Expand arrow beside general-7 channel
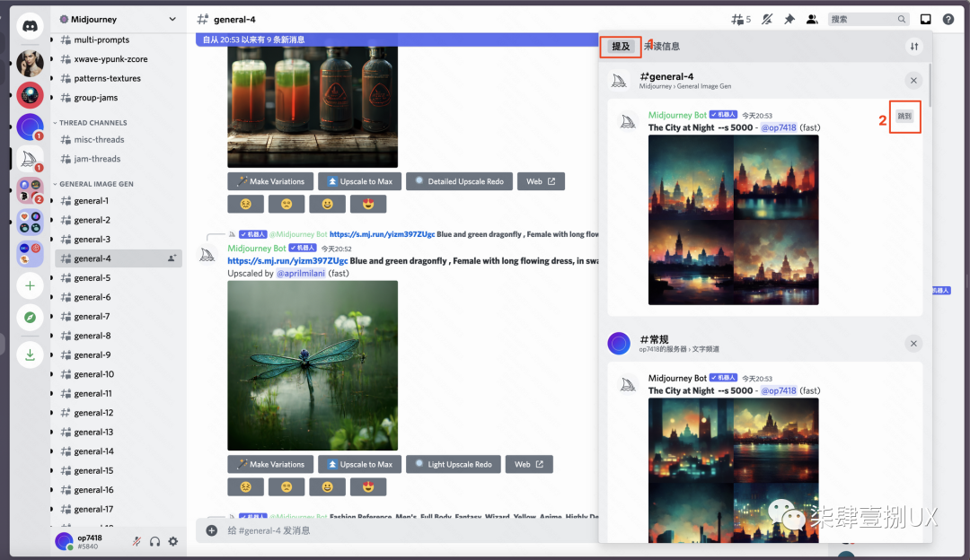Viewport: 970px width, 560px height. 52,317
